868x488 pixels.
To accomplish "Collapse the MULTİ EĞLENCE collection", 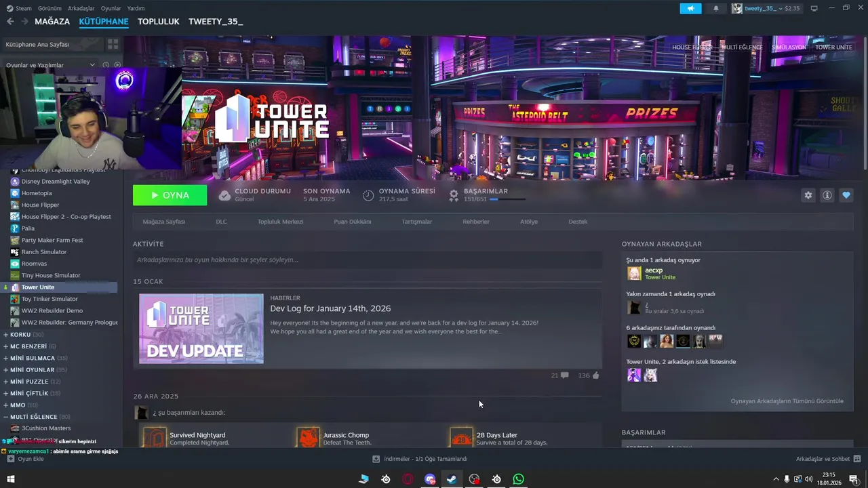I will pyautogui.click(x=37, y=417).
